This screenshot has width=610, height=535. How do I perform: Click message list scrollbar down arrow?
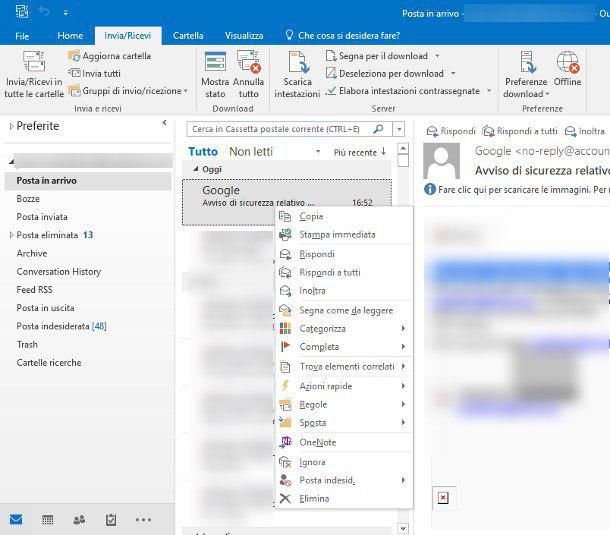coord(403,528)
